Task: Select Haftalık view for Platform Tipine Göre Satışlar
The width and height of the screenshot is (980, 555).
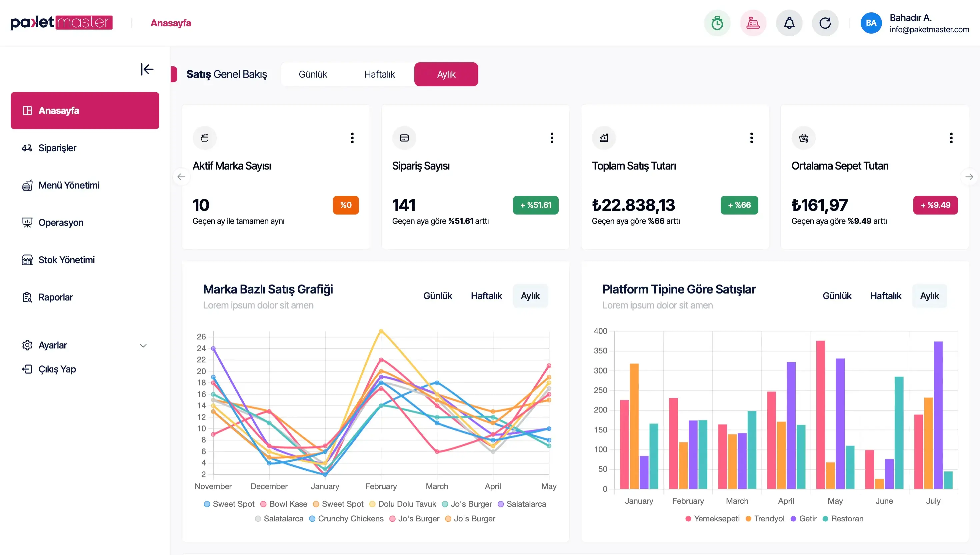Action: pyautogui.click(x=885, y=295)
